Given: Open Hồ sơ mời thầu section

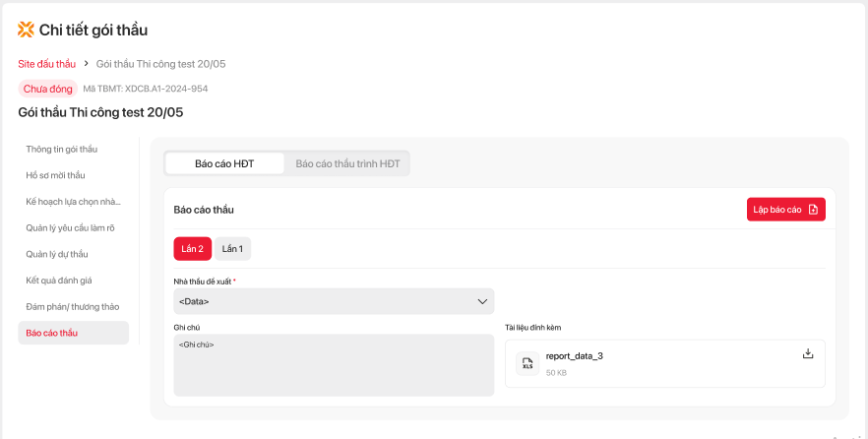Looking at the screenshot, I should click(x=56, y=175).
